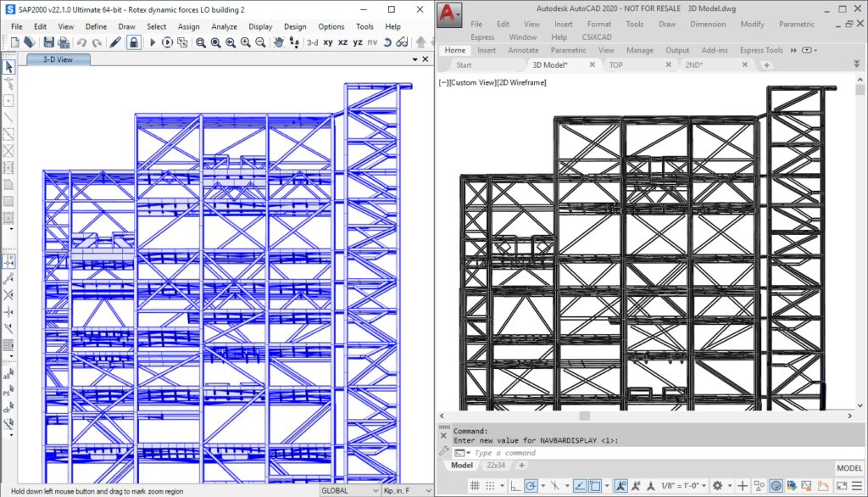Open AutoCAD application menu A logo
The height and width of the screenshot is (497, 868).
click(x=449, y=14)
